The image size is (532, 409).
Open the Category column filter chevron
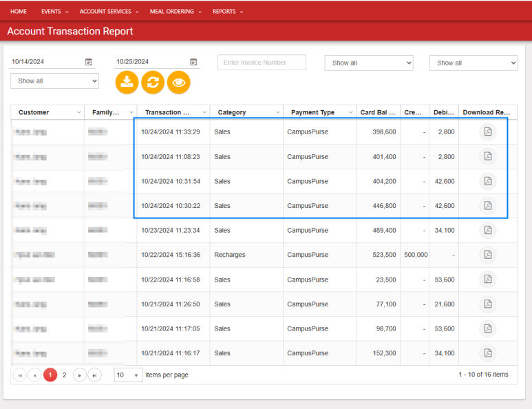pyautogui.click(x=278, y=112)
